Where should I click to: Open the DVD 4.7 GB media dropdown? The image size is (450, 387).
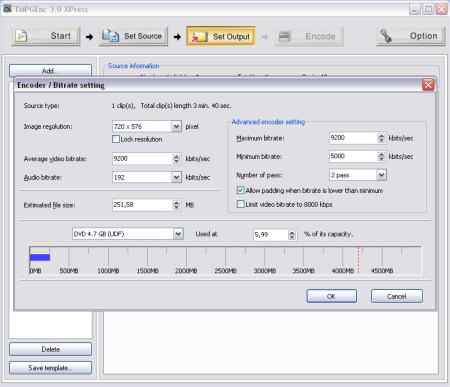pyautogui.click(x=178, y=234)
